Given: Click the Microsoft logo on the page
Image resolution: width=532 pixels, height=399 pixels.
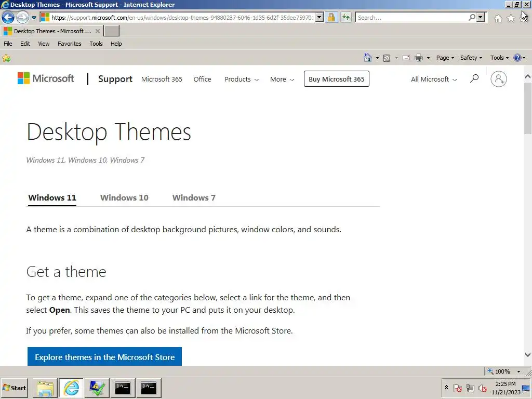Looking at the screenshot, I should (x=46, y=78).
